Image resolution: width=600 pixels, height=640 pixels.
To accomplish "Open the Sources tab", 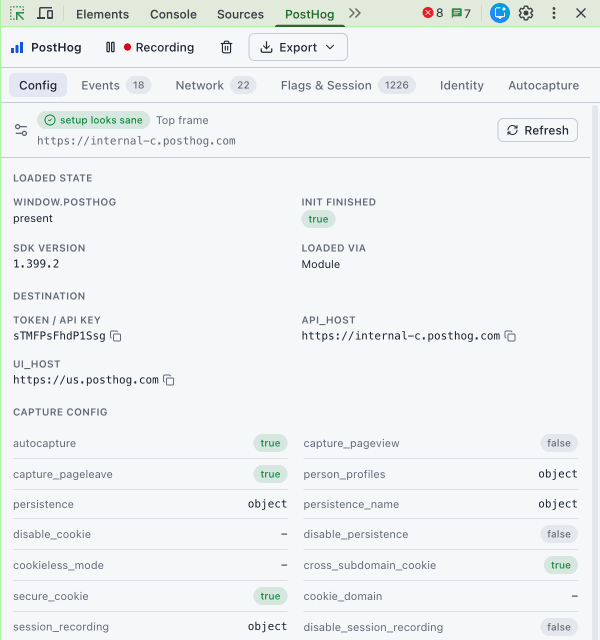I will pos(240,14).
